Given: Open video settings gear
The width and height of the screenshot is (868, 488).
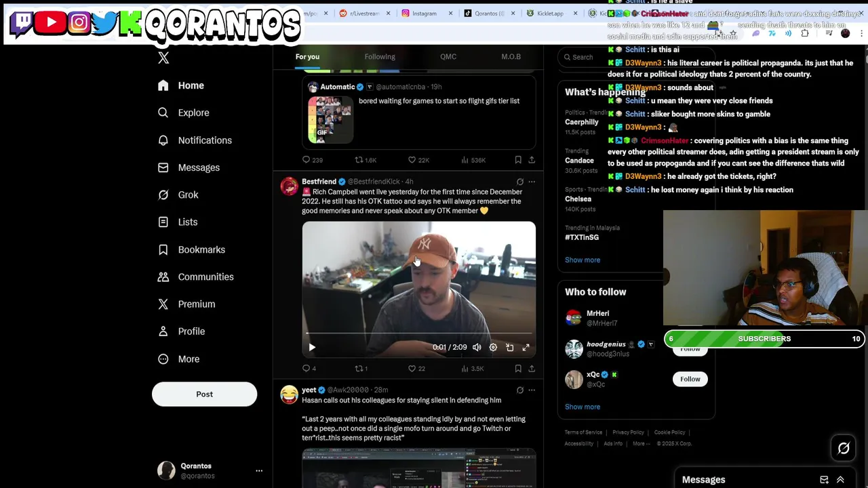Looking at the screenshot, I should [x=493, y=347].
